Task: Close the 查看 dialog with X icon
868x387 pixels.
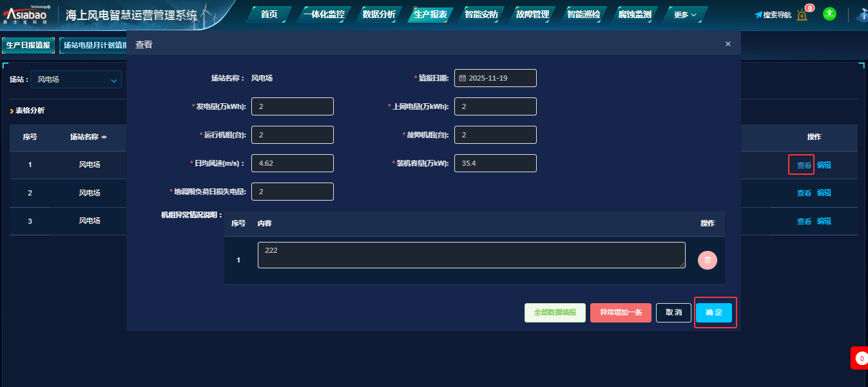Action: (728, 44)
